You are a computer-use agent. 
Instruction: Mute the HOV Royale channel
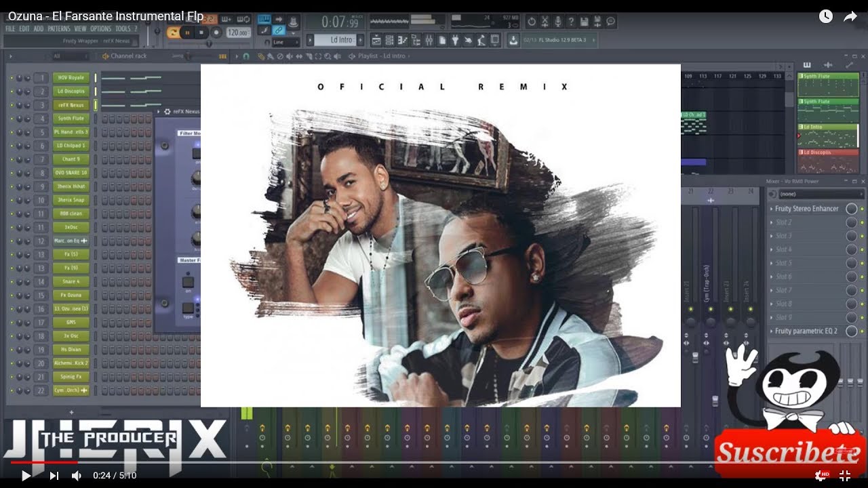pyautogui.click(x=12, y=78)
